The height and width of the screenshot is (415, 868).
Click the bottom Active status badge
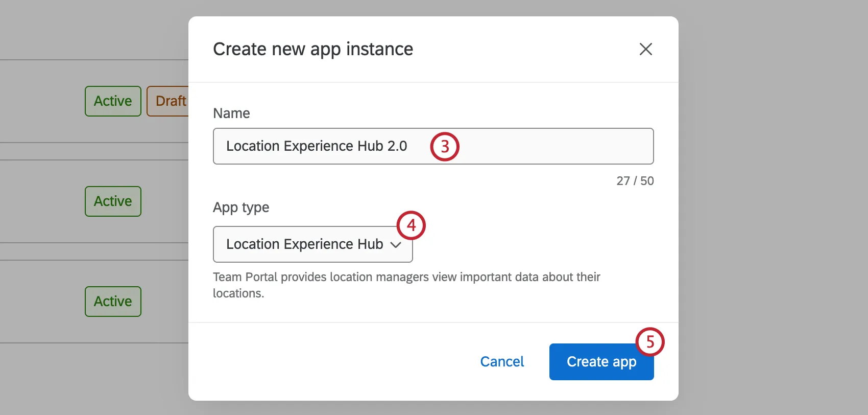[113, 302]
